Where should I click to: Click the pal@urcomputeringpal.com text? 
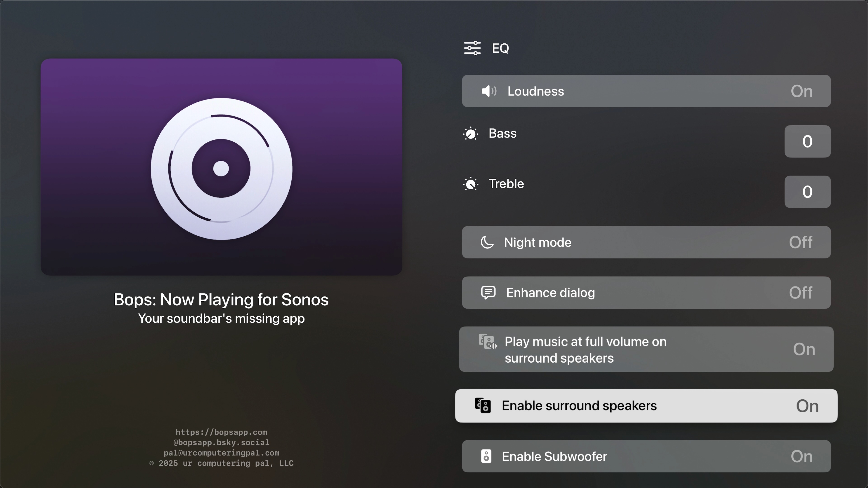(221, 453)
